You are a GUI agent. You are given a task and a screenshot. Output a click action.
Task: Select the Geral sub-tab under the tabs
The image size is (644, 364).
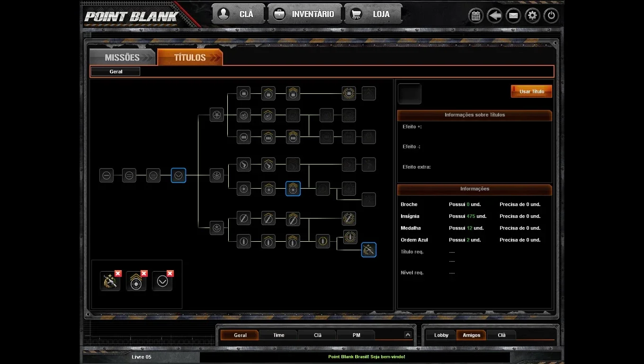116,72
